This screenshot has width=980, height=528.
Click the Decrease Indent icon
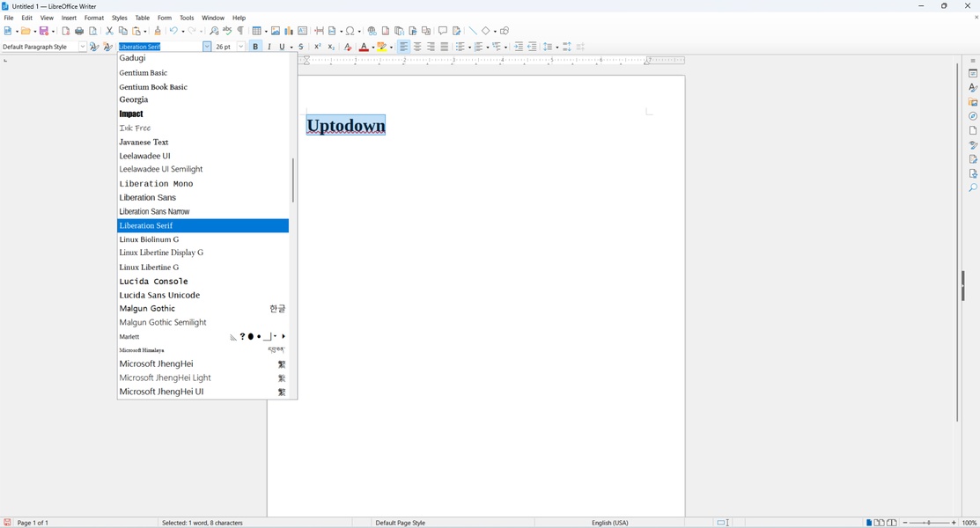click(532, 47)
